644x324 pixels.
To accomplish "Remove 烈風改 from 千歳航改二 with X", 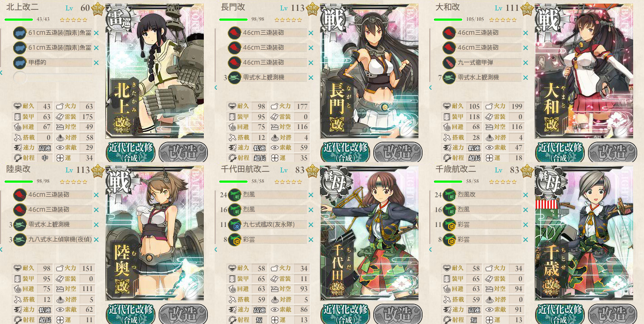I will (526, 195).
